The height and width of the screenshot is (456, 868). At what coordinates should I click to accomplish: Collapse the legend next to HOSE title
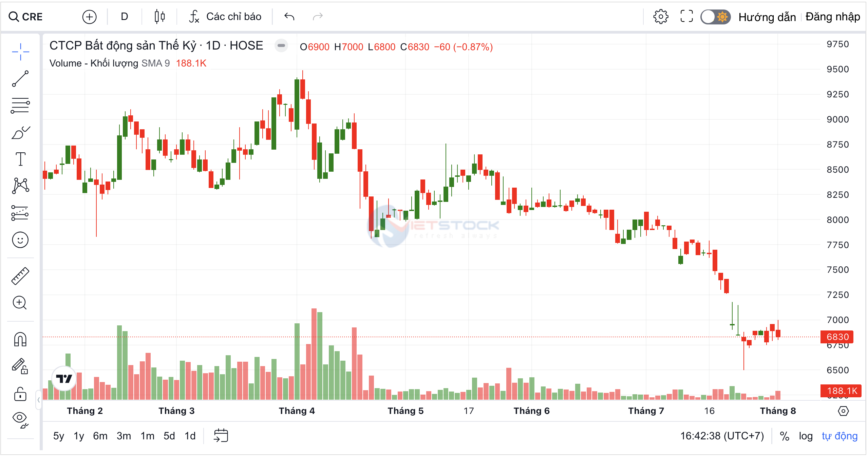click(281, 45)
